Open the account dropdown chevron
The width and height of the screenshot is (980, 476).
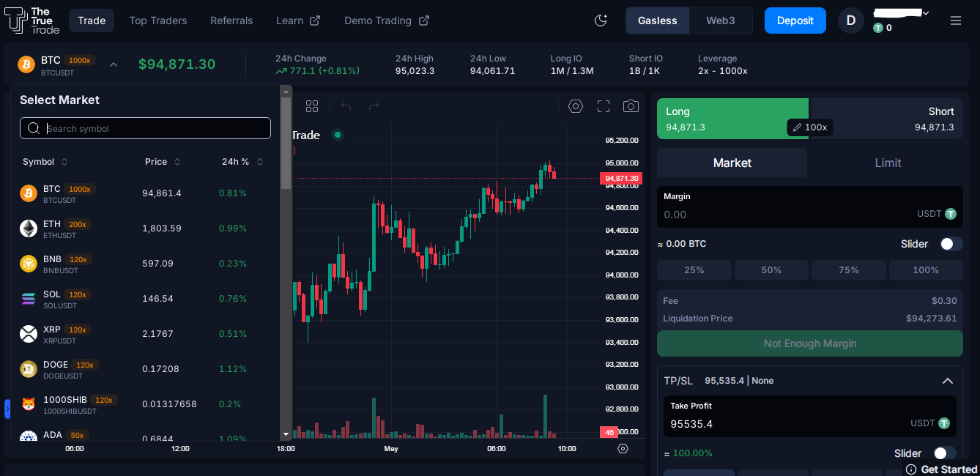pyautogui.click(x=926, y=13)
